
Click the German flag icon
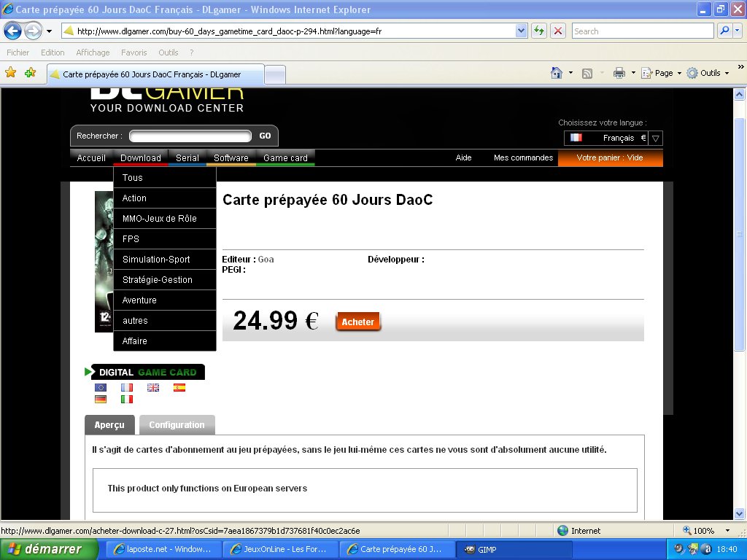pos(101,399)
